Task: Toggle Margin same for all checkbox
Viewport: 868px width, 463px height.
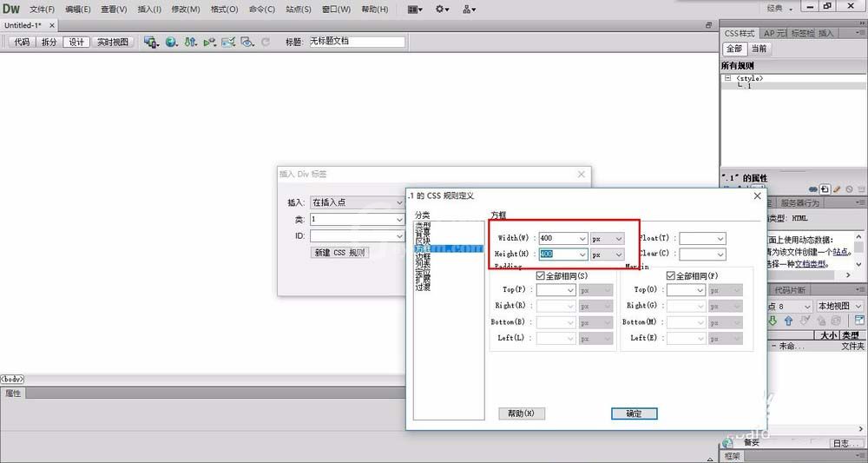Action: tap(671, 275)
